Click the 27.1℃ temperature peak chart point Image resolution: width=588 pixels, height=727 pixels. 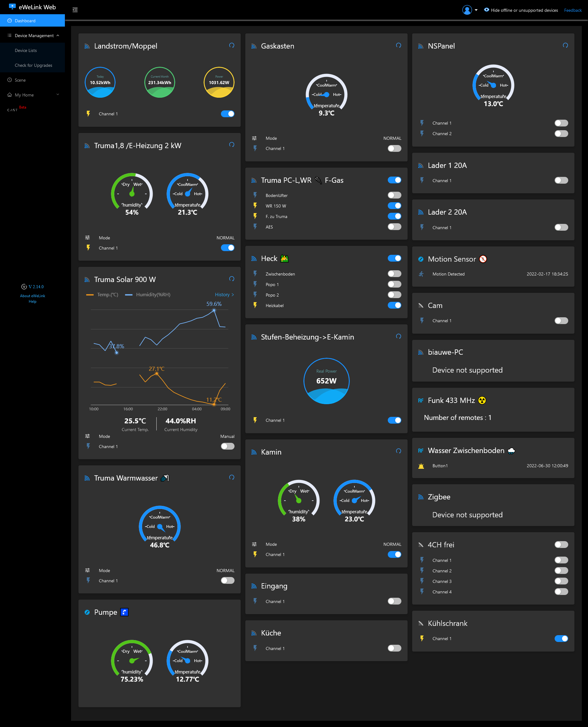coord(156,374)
